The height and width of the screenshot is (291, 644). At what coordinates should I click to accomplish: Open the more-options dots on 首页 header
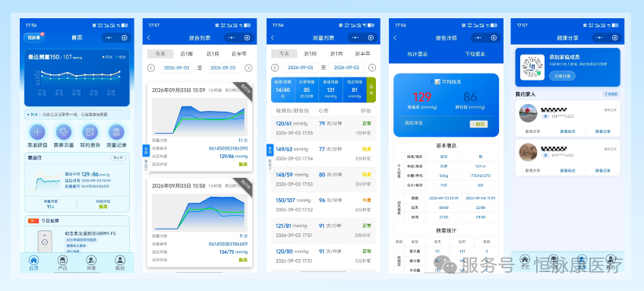109,38
